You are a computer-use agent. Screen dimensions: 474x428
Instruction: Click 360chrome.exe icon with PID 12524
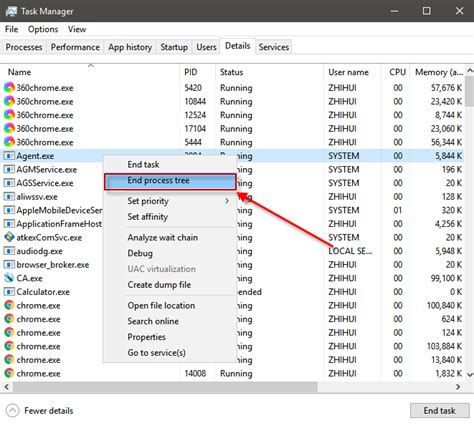tap(9, 115)
